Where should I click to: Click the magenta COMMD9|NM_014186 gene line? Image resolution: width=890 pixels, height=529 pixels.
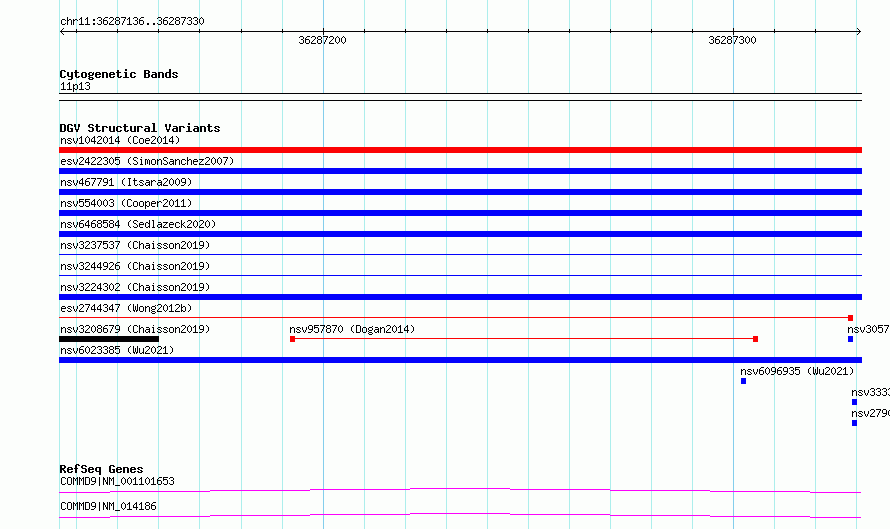[x=460, y=515]
